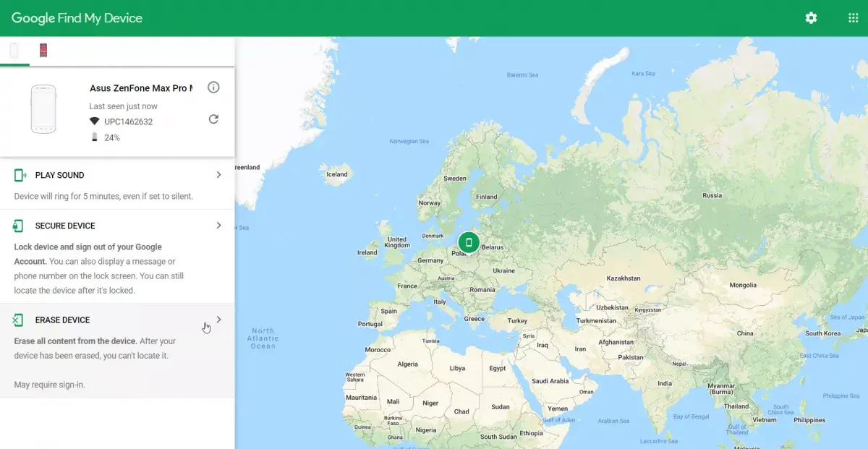Click 'Device will ring for 5 minutes' description
This screenshot has width=868, height=449.
pos(103,196)
